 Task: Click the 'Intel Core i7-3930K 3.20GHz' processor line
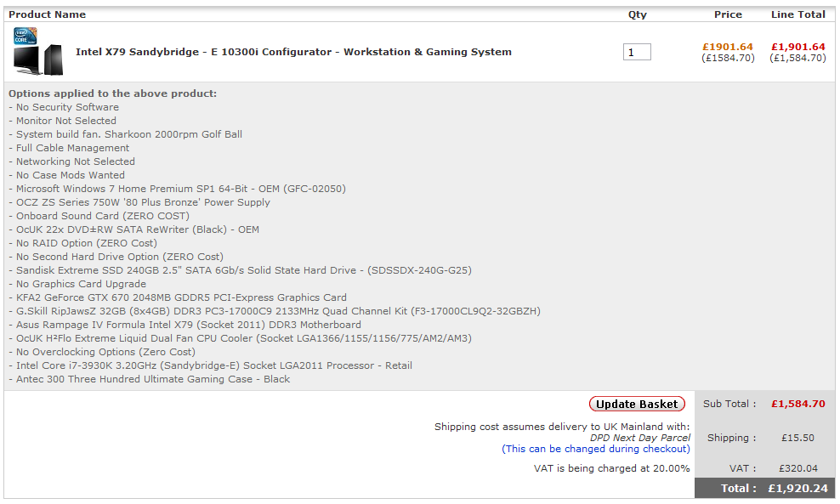(211, 365)
